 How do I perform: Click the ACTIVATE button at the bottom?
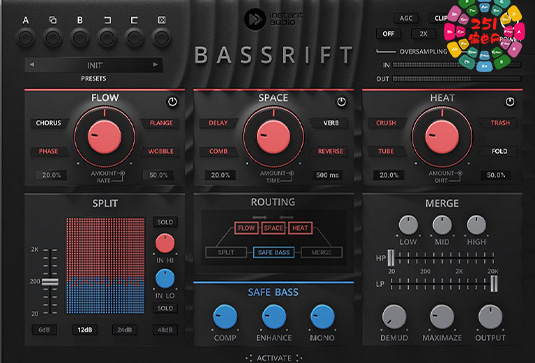pos(274,358)
